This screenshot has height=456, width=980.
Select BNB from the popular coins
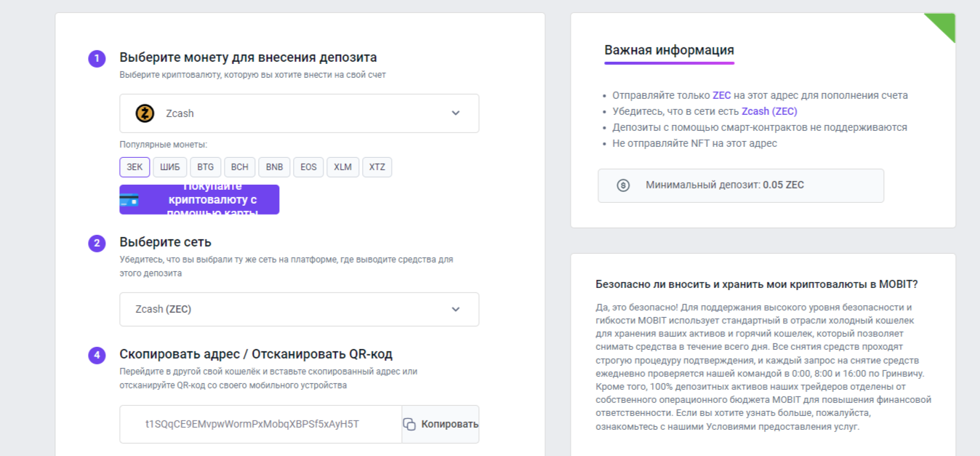coord(275,167)
